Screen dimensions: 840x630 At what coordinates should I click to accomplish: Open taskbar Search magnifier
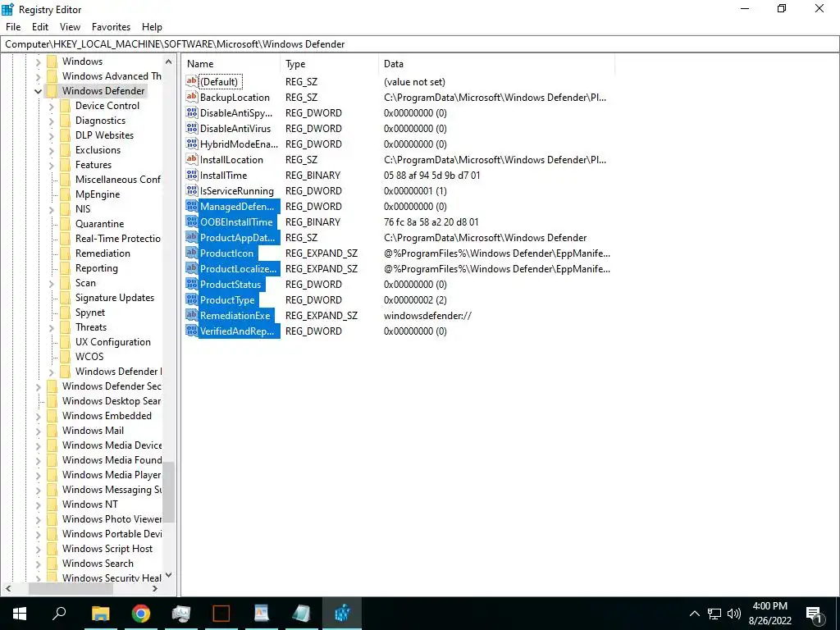point(59,614)
